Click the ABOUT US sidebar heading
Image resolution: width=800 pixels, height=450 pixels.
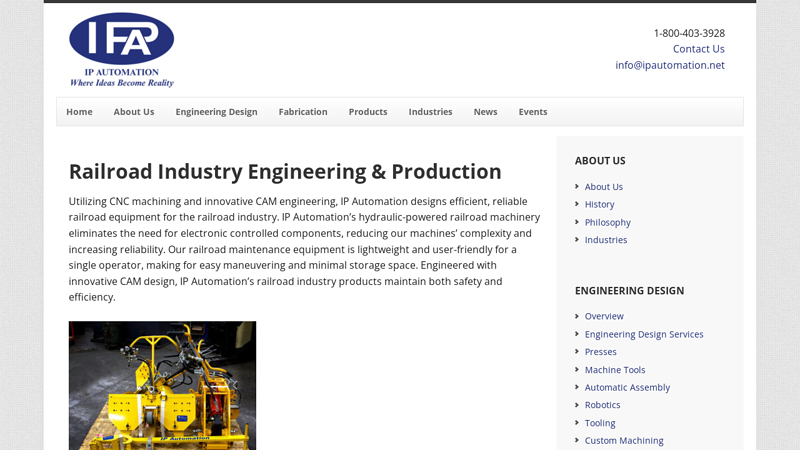coord(600,161)
